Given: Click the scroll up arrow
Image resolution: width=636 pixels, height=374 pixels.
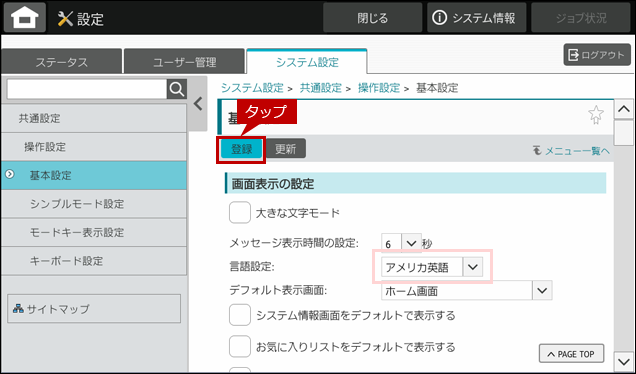Looking at the screenshot, I should (x=623, y=109).
